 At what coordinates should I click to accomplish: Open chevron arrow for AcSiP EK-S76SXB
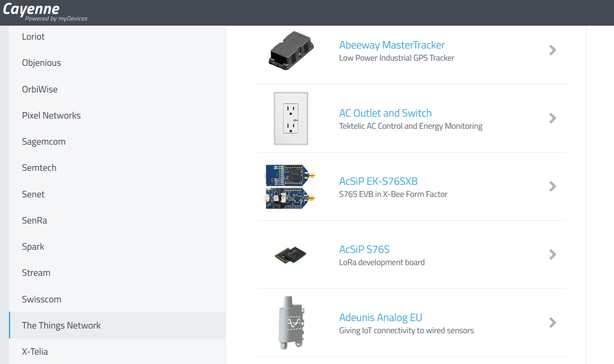[x=553, y=186]
